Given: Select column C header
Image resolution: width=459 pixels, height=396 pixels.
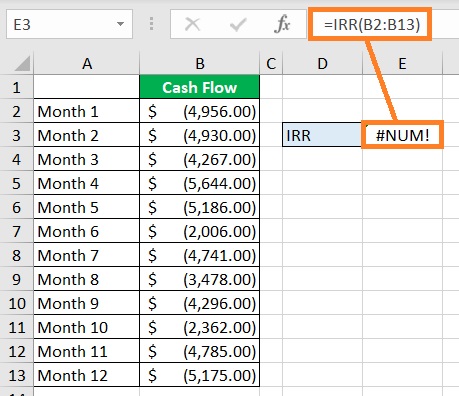Looking at the screenshot, I should coord(271,63).
